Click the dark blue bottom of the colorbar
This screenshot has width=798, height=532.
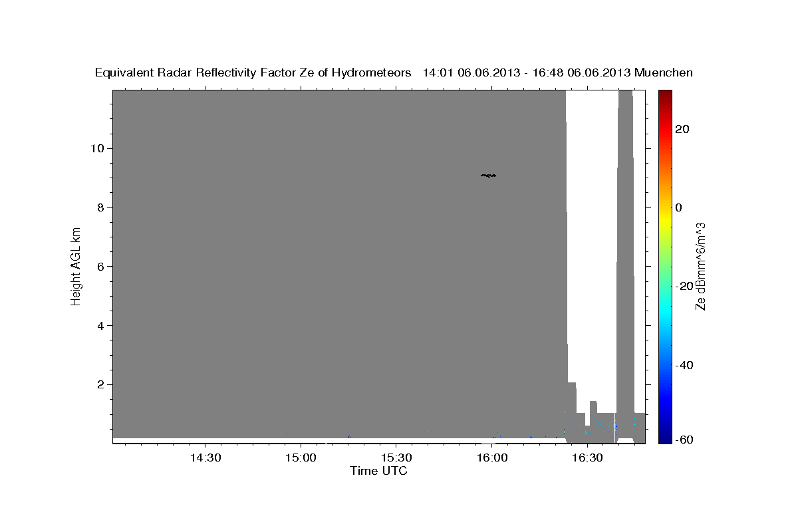tap(664, 438)
